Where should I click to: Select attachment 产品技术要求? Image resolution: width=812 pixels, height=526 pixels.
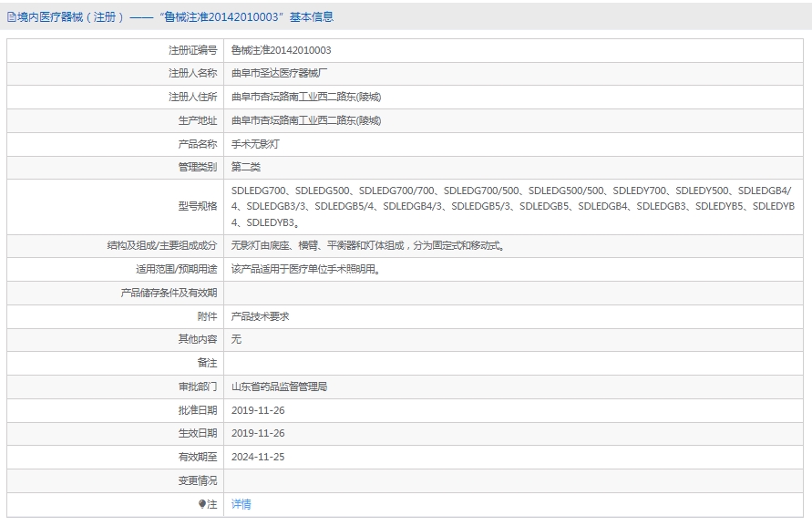click(260, 316)
